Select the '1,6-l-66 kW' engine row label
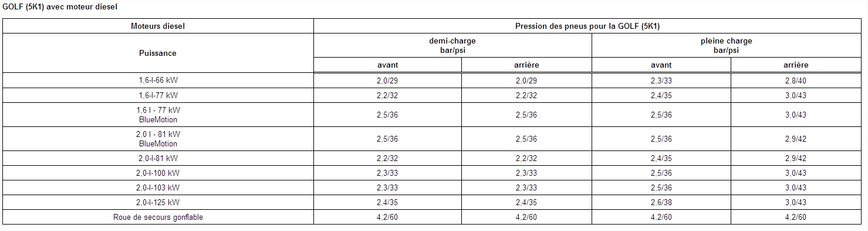868x231 pixels. pos(158,81)
